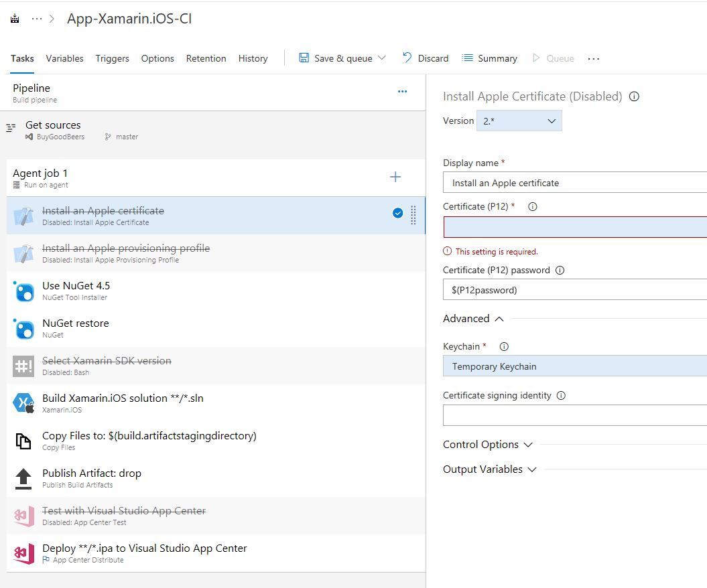This screenshot has width=707, height=588.
Task: Click the App Center Distribute task icon
Action: [23, 553]
